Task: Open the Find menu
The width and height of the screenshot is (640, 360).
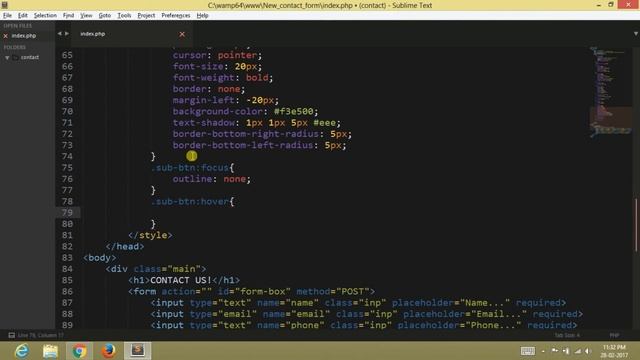Action: coord(68,16)
